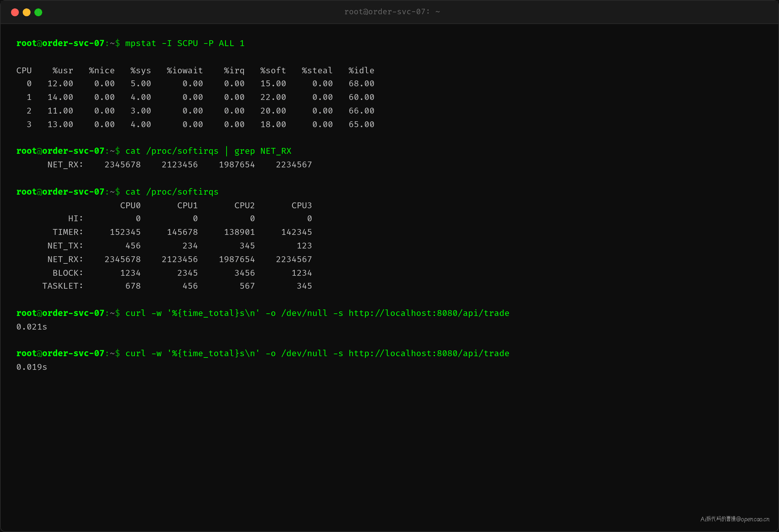779x532 pixels.
Task: Click the NET_TX: row label
Action: point(65,246)
